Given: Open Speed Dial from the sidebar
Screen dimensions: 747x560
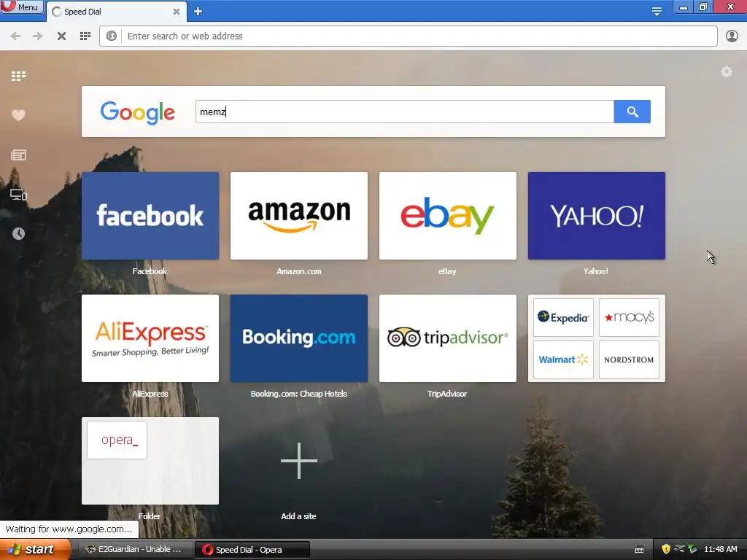Looking at the screenshot, I should [x=18, y=76].
